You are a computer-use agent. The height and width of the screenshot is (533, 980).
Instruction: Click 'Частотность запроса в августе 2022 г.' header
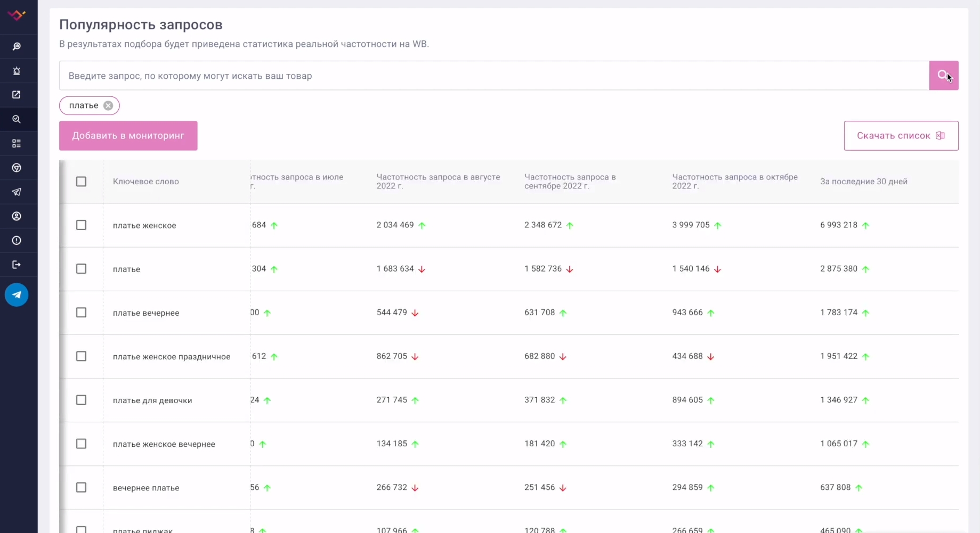[x=439, y=181]
